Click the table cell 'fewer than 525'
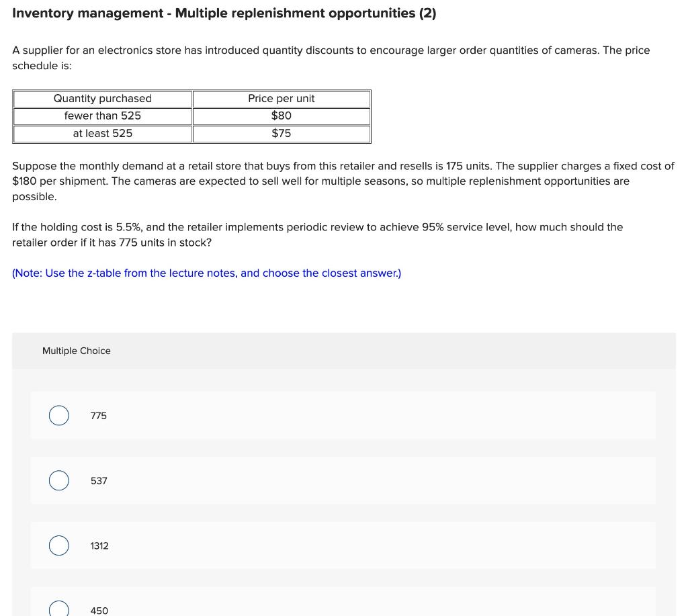This screenshot has width=688, height=616. click(x=102, y=116)
